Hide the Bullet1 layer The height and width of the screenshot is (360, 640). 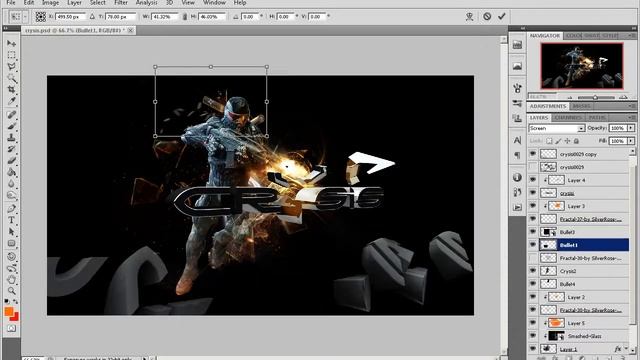pyautogui.click(x=533, y=245)
